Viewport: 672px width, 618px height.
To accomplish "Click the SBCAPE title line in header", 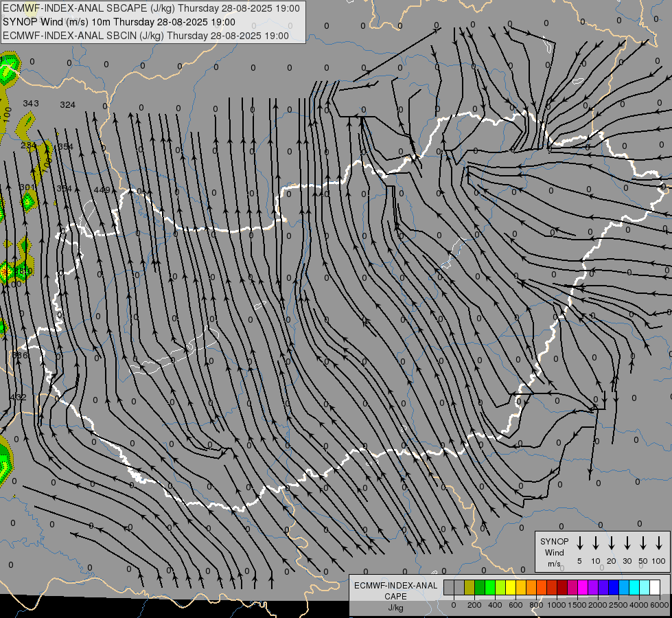I will [151, 8].
